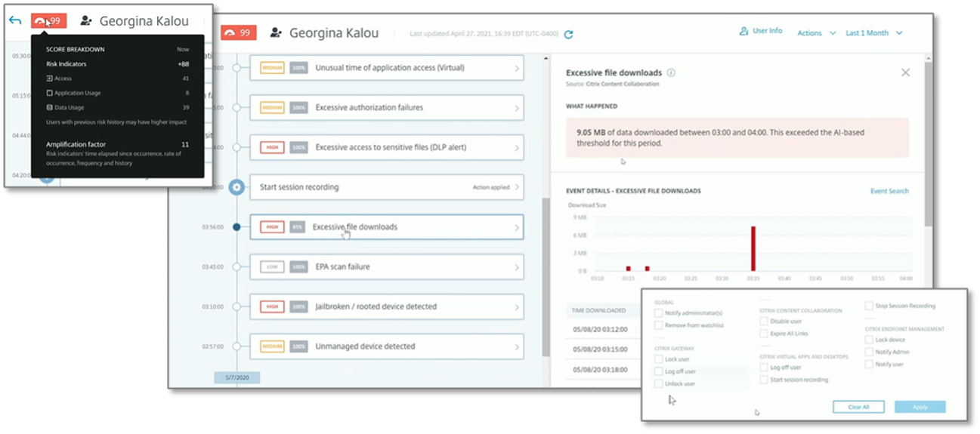Click the info icon next to Excessive file downloads
This screenshot has height=434, width=980.
671,73
